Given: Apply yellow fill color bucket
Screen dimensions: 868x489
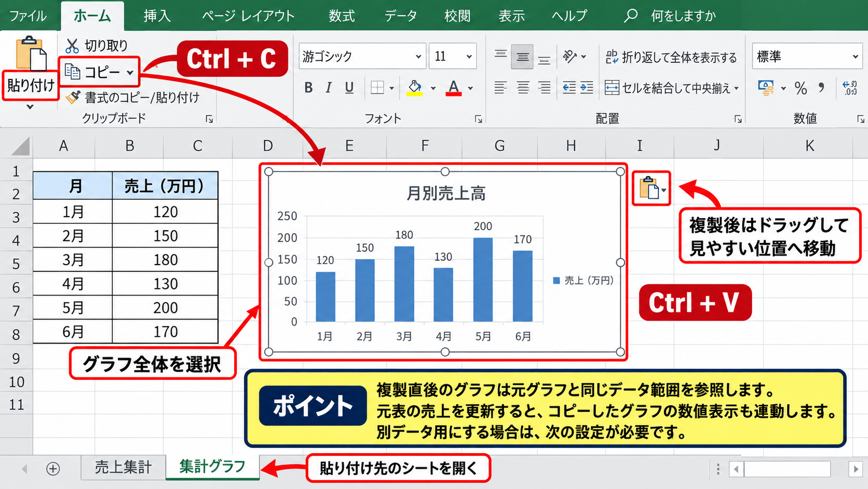Looking at the screenshot, I should point(414,88).
